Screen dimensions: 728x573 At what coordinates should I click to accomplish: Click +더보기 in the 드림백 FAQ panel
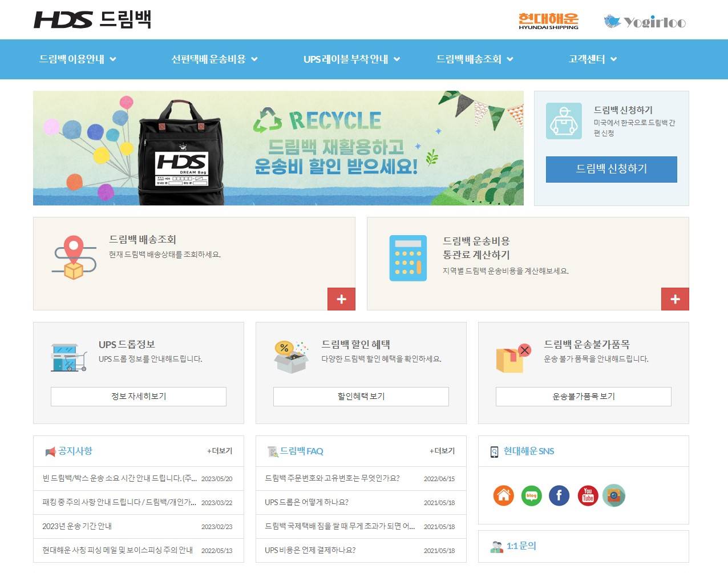coord(442,451)
